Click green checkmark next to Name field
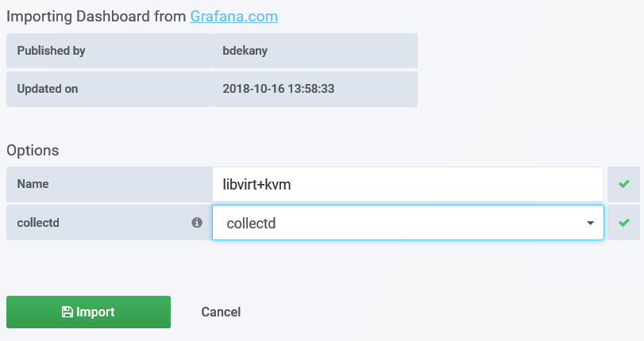The height and width of the screenshot is (341, 644). pos(624,184)
